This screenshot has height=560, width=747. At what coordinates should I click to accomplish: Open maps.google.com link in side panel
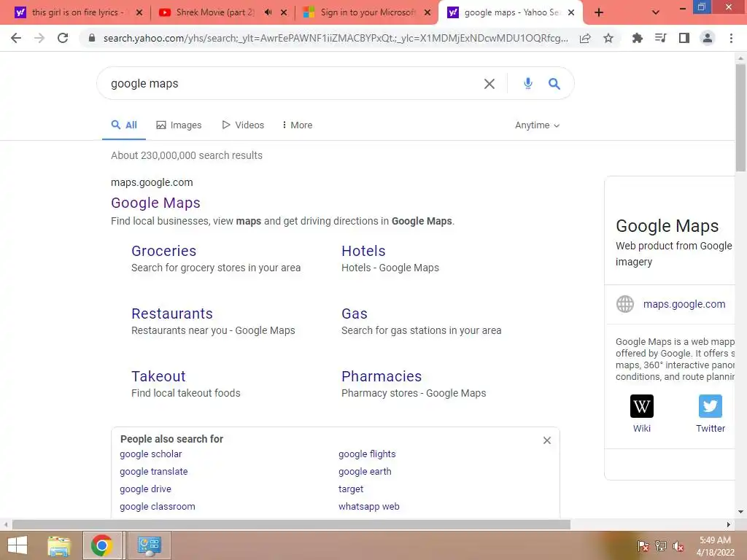(x=684, y=304)
